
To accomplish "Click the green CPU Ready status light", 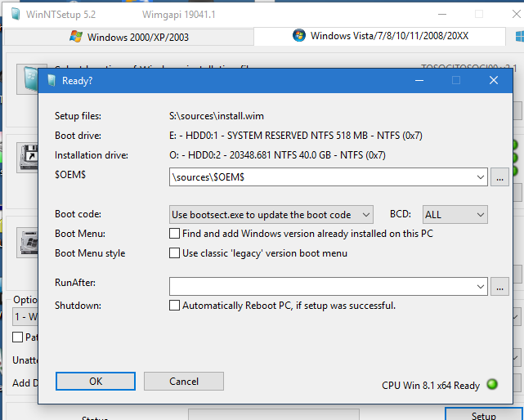I will tap(492, 384).
